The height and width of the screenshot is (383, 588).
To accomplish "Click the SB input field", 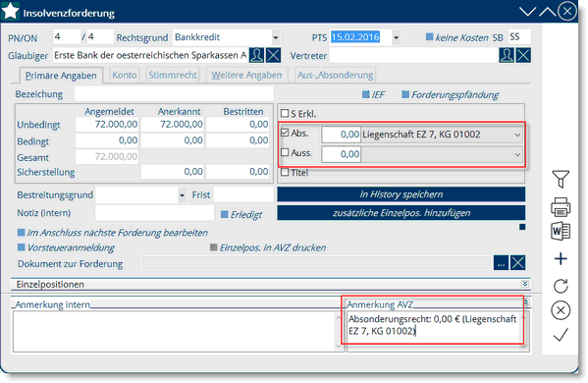I will pos(519,36).
